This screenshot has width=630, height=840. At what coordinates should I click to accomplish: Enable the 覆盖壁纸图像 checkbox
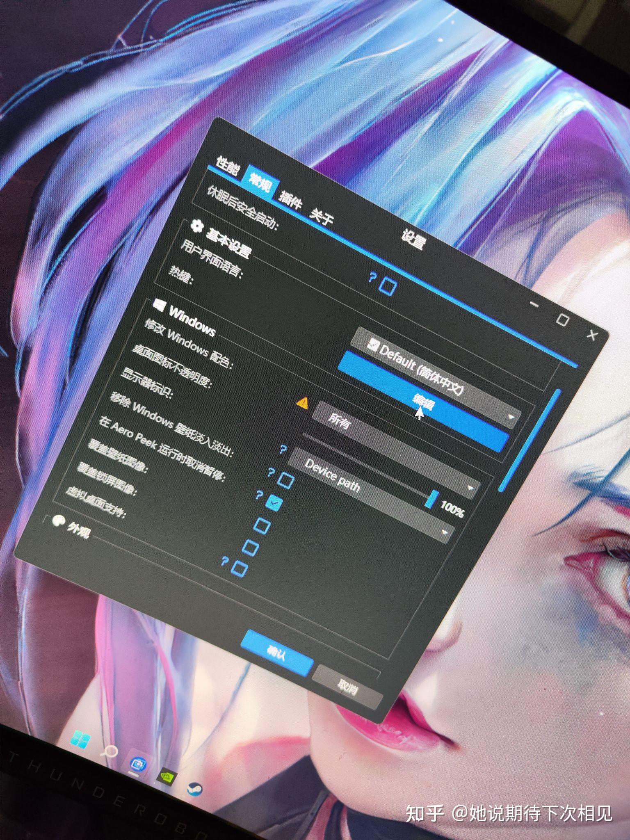point(262,525)
